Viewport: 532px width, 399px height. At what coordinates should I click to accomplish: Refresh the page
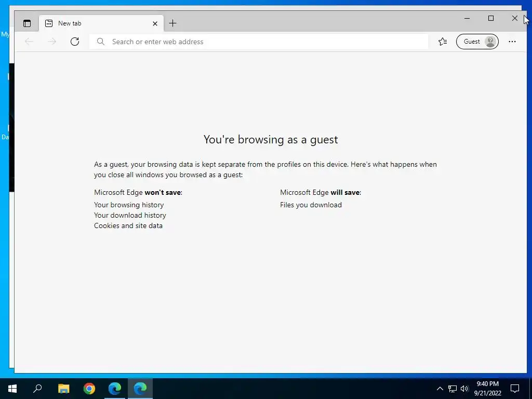(x=75, y=42)
